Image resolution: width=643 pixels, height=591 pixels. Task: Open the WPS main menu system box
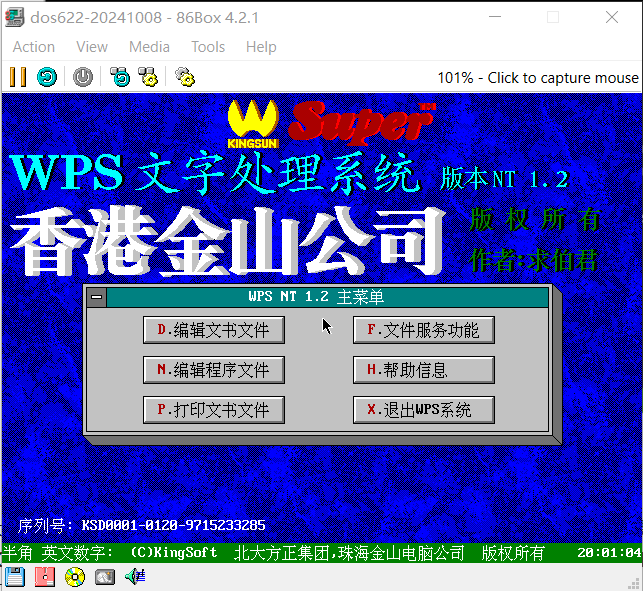click(97, 297)
